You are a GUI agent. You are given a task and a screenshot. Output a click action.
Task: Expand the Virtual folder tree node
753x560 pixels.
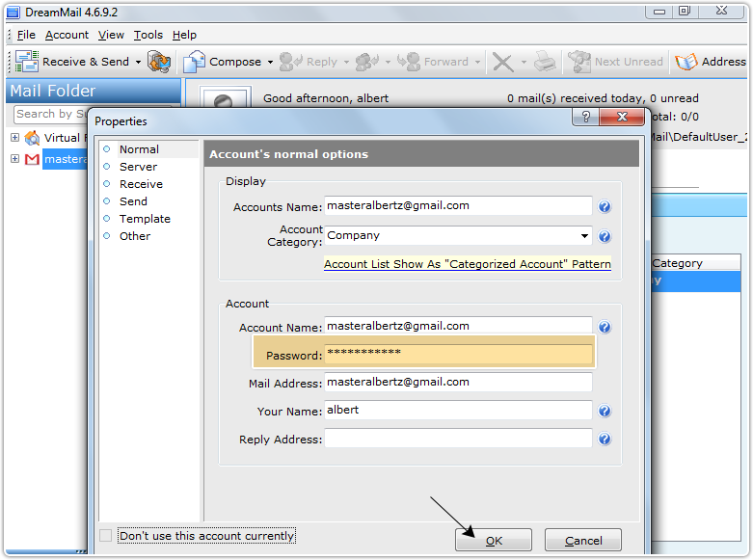[14, 138]
